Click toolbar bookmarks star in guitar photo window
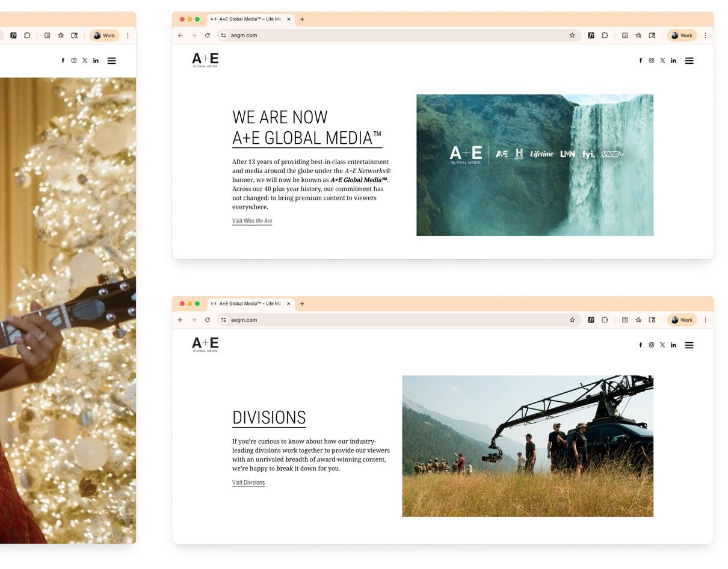The image size is (728, 569). point(61,35)
